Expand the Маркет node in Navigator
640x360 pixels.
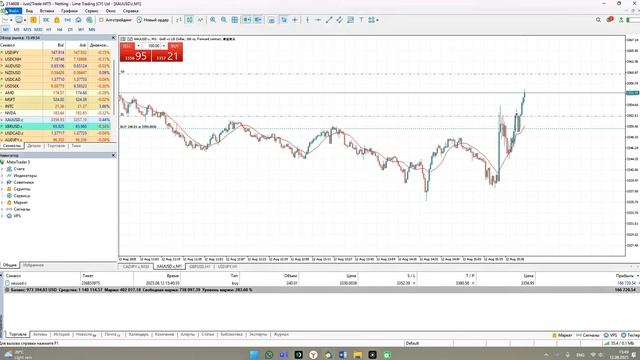(x=2, y=202)
